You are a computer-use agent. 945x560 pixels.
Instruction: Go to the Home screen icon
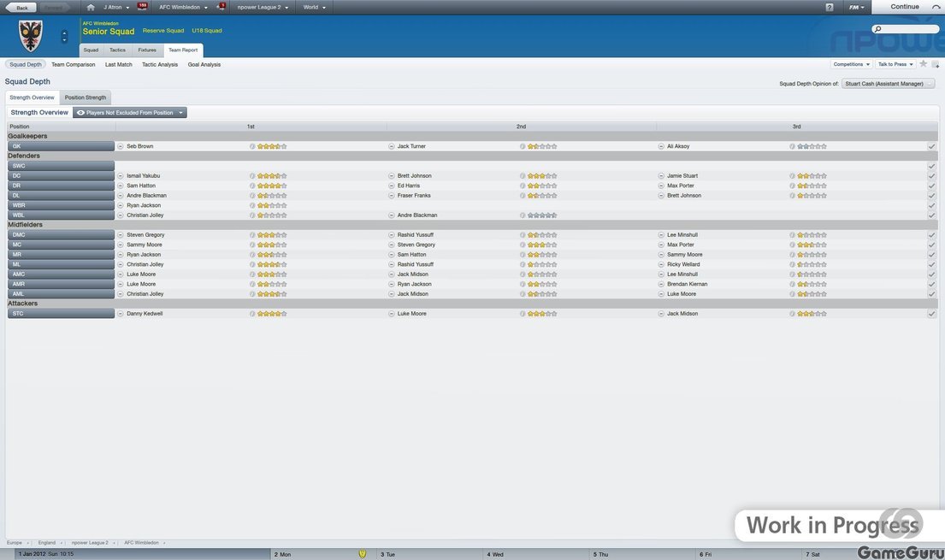91,7
